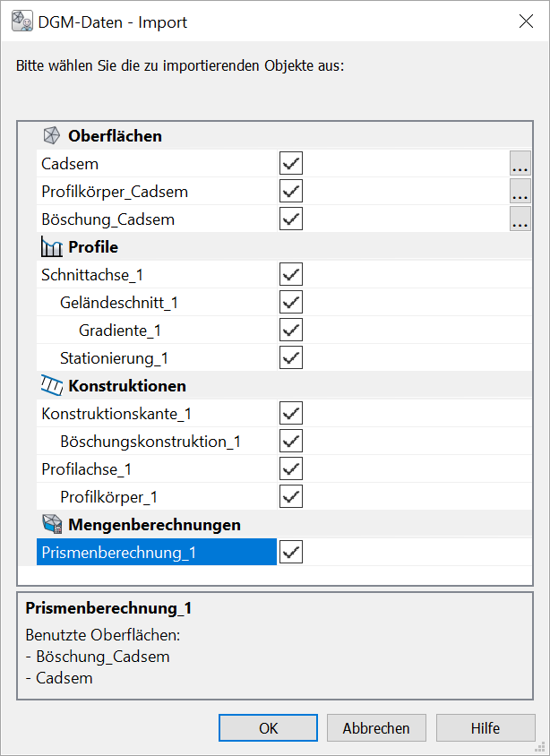Select the Geländeschnitt_1 tree entry
Viewport: 550px width, 756px height.
point(119,303)
